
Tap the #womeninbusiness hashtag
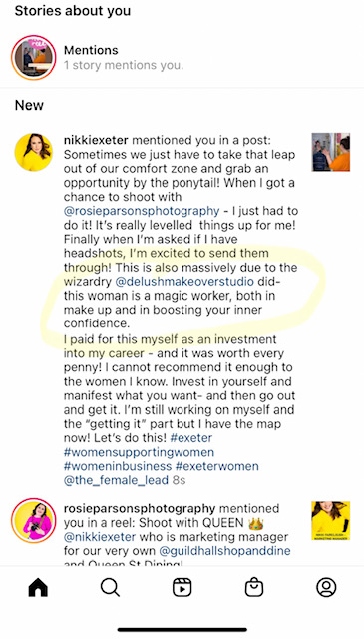coord(118,466)
